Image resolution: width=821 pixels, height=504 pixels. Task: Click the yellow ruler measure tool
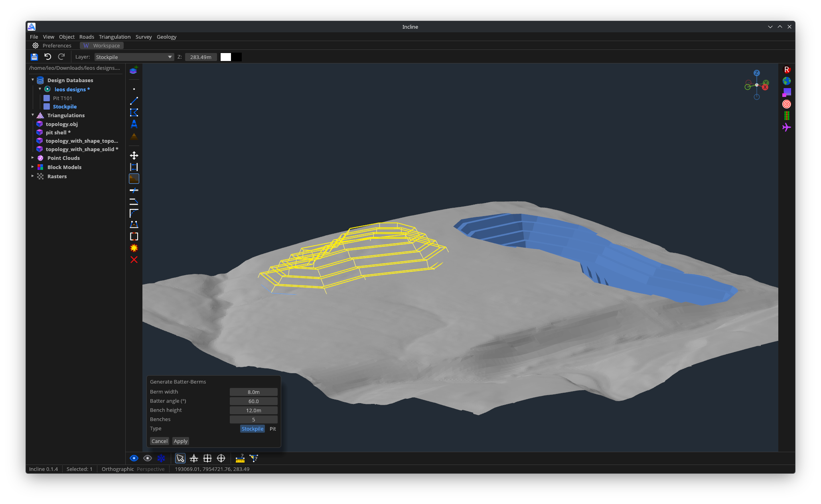tap(240, 459)
